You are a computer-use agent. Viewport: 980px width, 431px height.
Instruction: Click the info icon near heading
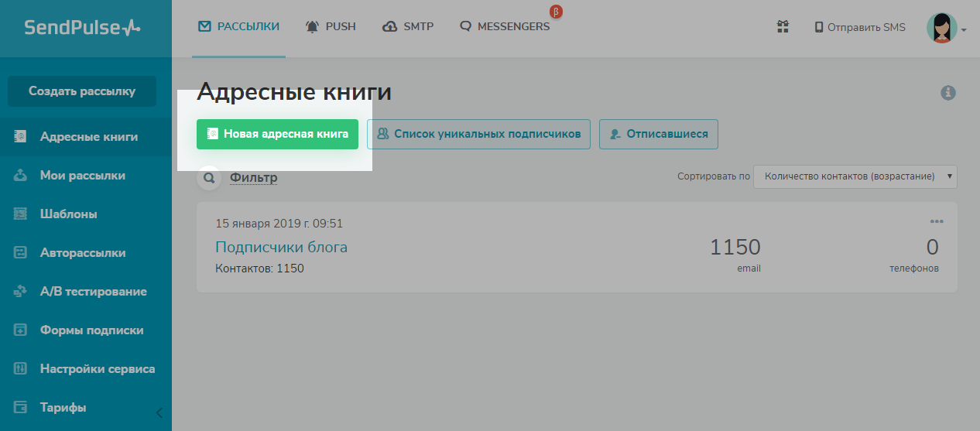tap(948, 93)
